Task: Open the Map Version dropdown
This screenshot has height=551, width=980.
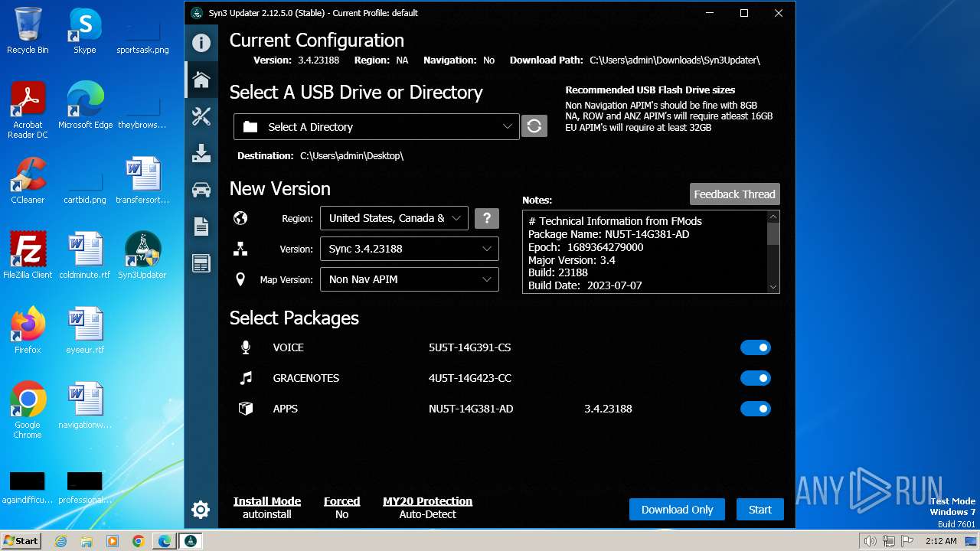Action: [409, 279]
